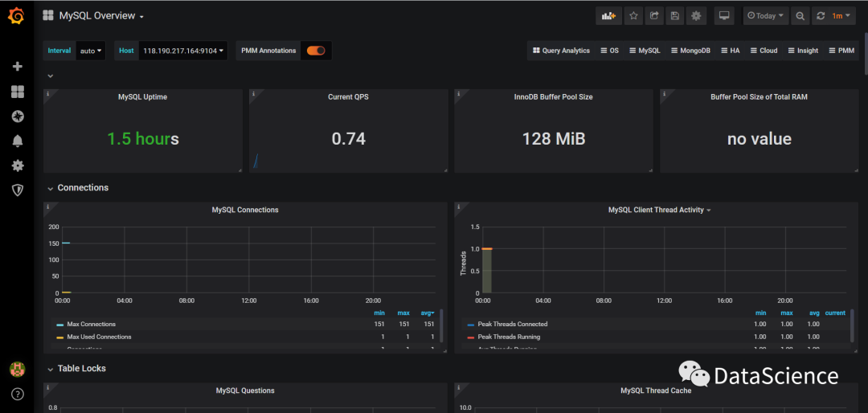Open the Today time range picker
The height and width of the screenshot is (413, 868).
(766, 16)
